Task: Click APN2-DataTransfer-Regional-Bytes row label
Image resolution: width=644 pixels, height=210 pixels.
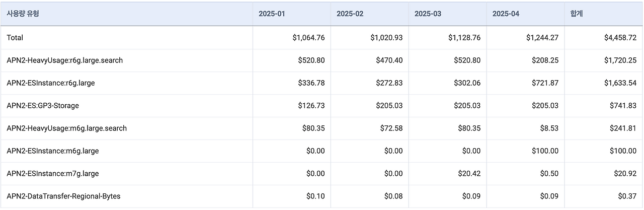Action: (63, 196)
